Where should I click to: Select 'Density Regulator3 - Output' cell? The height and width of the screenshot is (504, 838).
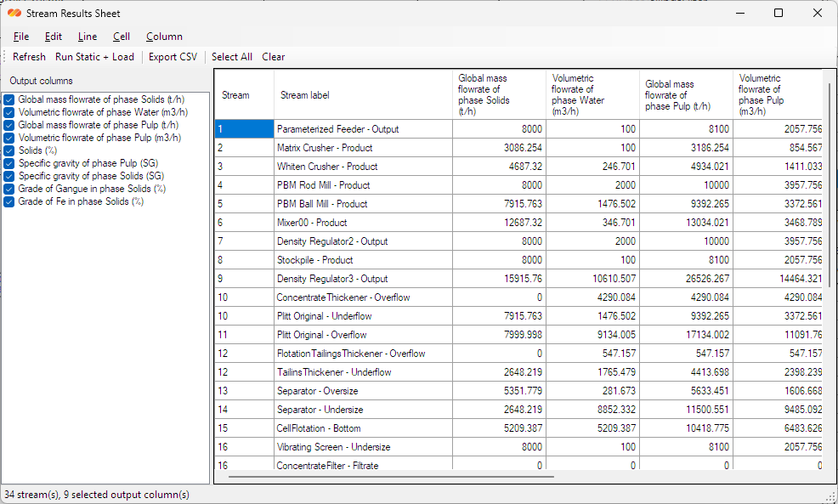point(363,279)
